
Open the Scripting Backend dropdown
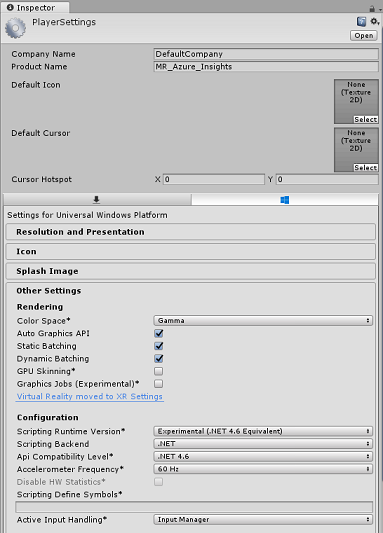point(263,444)
